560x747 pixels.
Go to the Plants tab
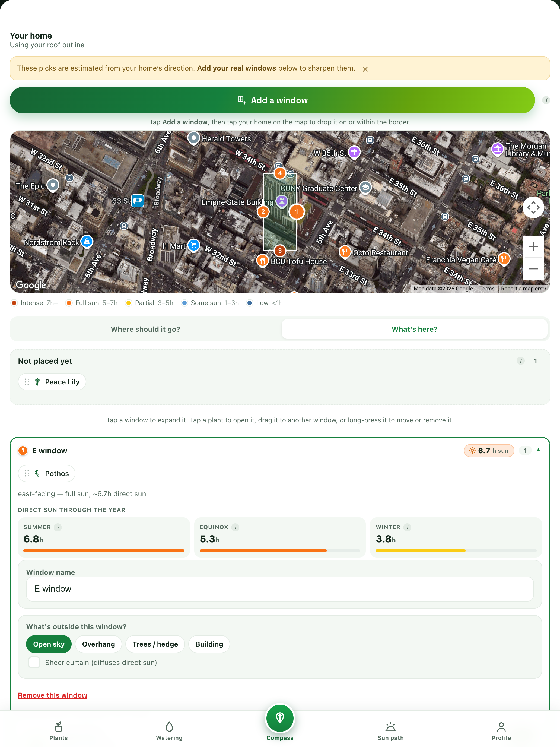[x=58, y=731]
